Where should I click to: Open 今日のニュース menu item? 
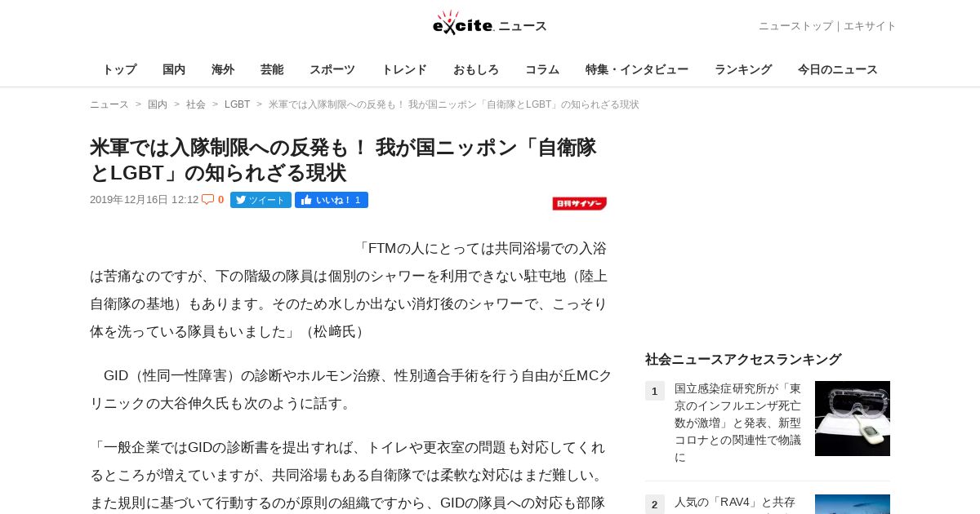click(838, 69)
